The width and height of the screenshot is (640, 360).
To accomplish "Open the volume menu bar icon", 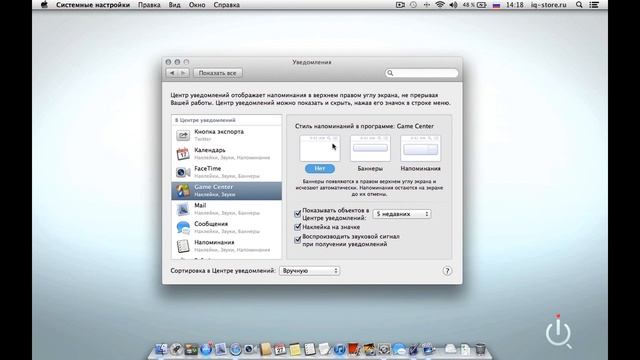I will pos(453,5).
